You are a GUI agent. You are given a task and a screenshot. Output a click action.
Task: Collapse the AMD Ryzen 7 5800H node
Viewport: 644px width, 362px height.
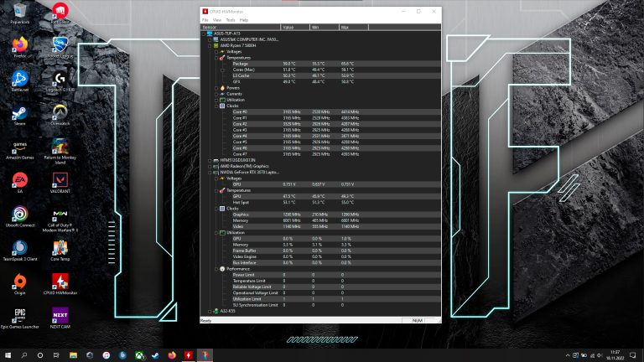coord(210,45)
